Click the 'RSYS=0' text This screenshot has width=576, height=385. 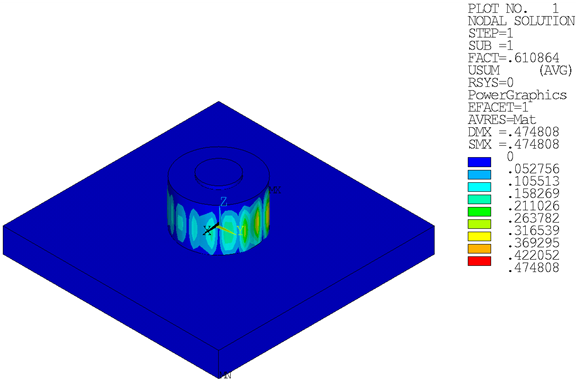point(490,82)
